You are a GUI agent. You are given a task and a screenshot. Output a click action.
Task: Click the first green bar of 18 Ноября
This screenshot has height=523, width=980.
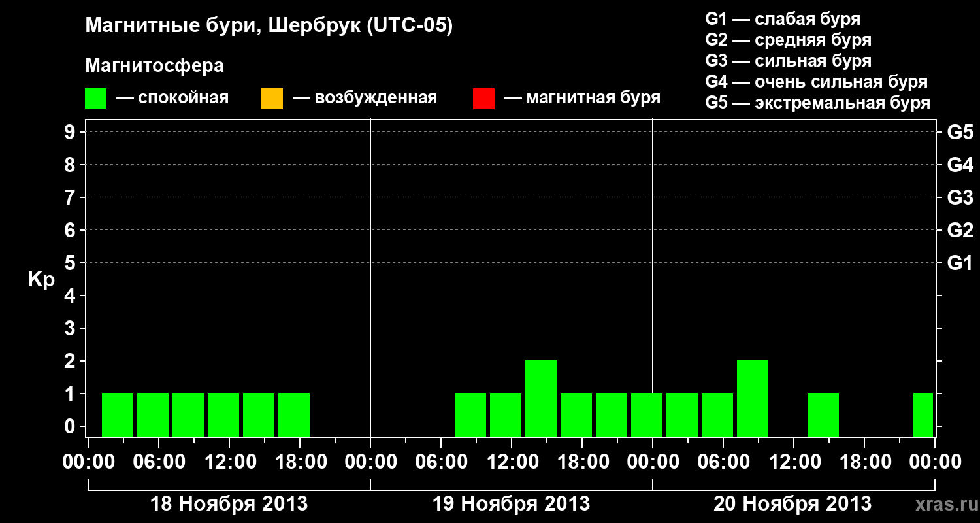point(118,414)
